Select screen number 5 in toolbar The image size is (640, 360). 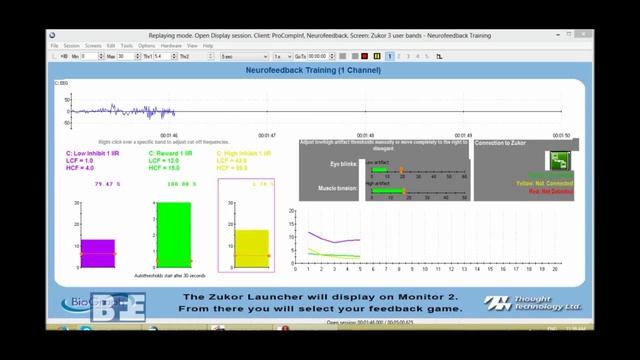(427, 56)
